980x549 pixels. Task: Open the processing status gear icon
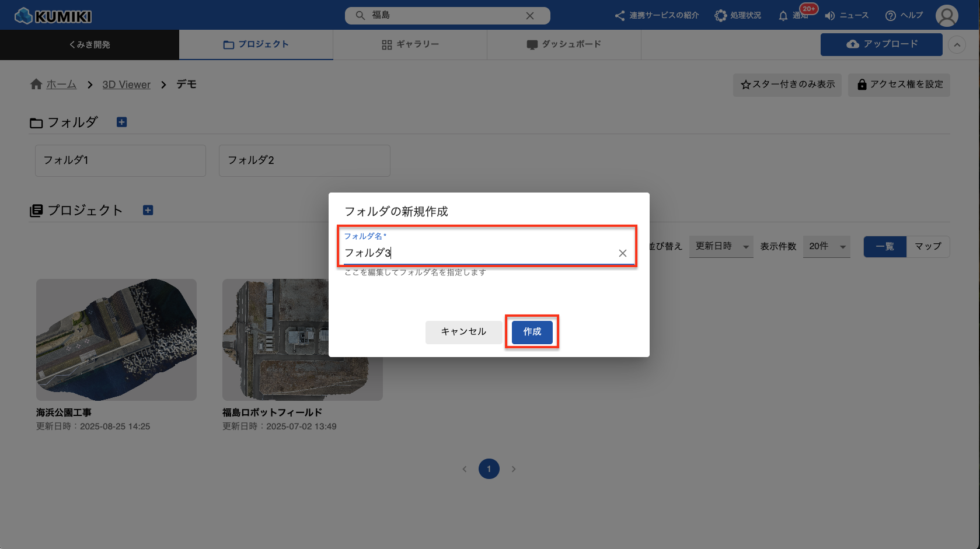click(721, 16)
